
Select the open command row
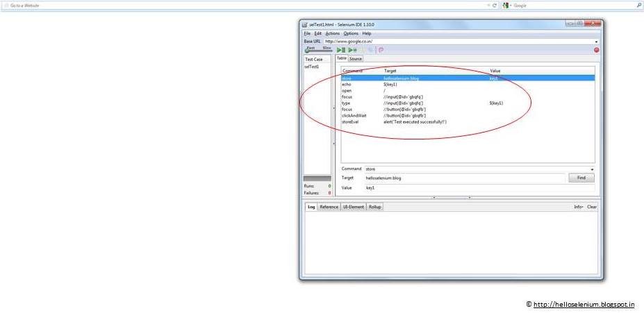point(468,91)
